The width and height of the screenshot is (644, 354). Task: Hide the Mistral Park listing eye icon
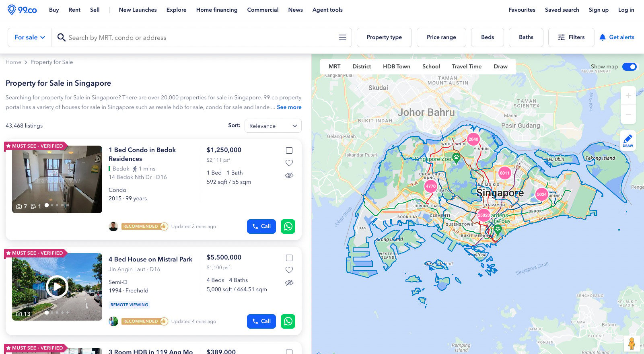(289, 283)
